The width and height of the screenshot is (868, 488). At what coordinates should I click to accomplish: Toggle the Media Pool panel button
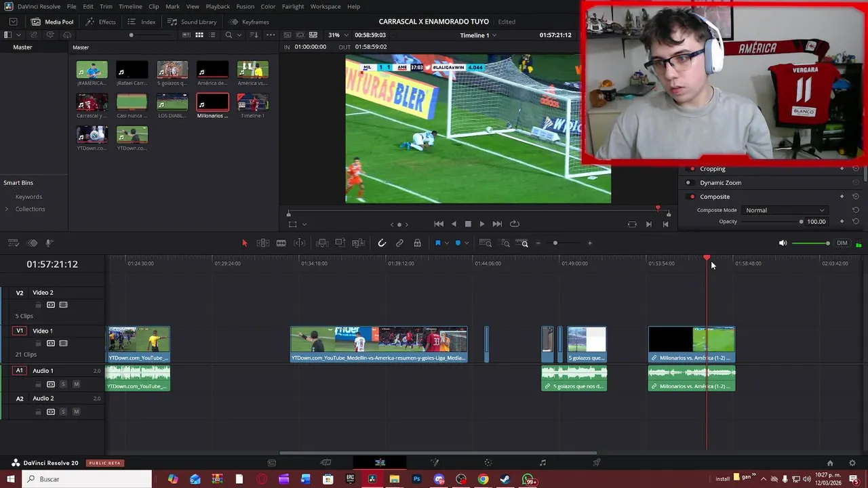[52, 22]
